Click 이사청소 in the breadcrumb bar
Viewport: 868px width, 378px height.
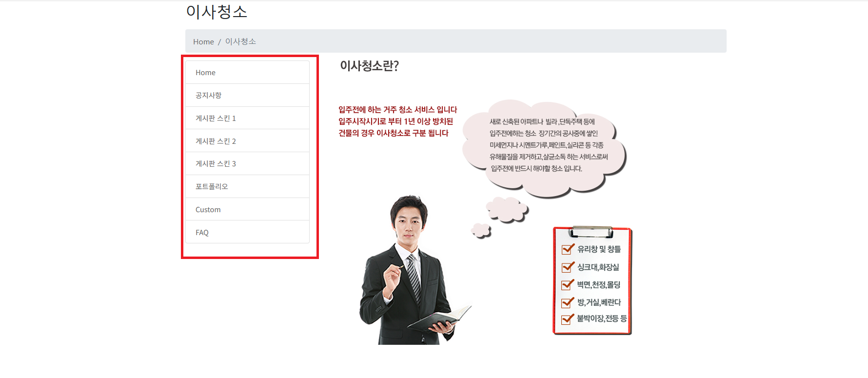(240, 42)
